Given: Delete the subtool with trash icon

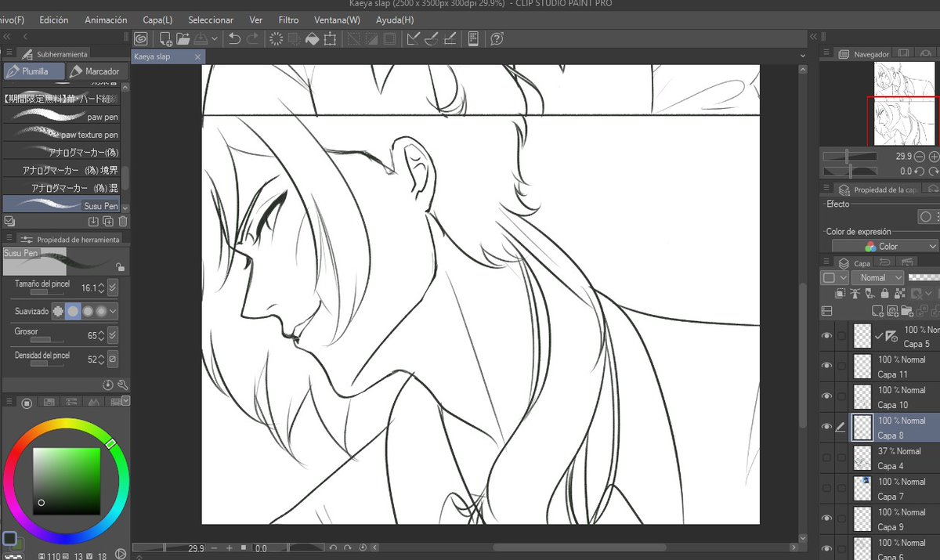Looking at the screenshot, I should tap(122, 222).
